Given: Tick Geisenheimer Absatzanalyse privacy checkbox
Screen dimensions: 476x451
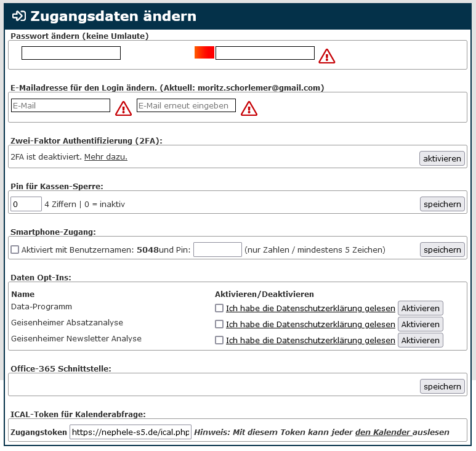Looking at the screenshot, I should [x=219, y=324].
